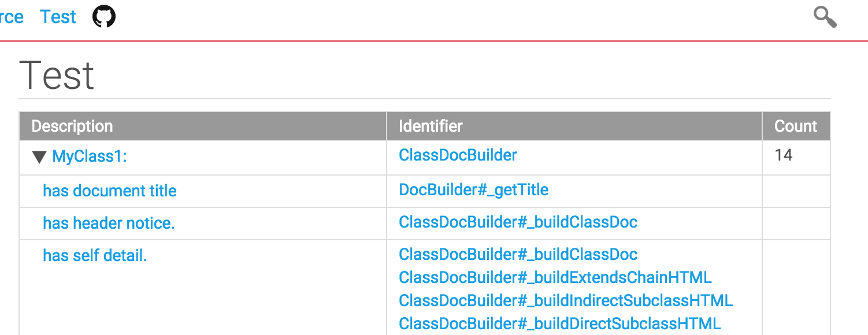Open ClassDocBuilder#_buildClassDoc in self detail row
The image size is (868, 335).
pos(518,255)
